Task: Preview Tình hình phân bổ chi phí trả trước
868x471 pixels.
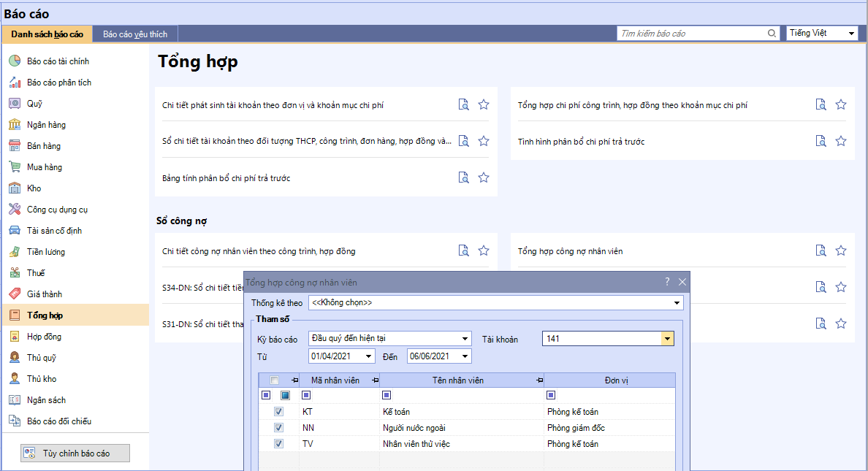Action: (x=821, y=141)
